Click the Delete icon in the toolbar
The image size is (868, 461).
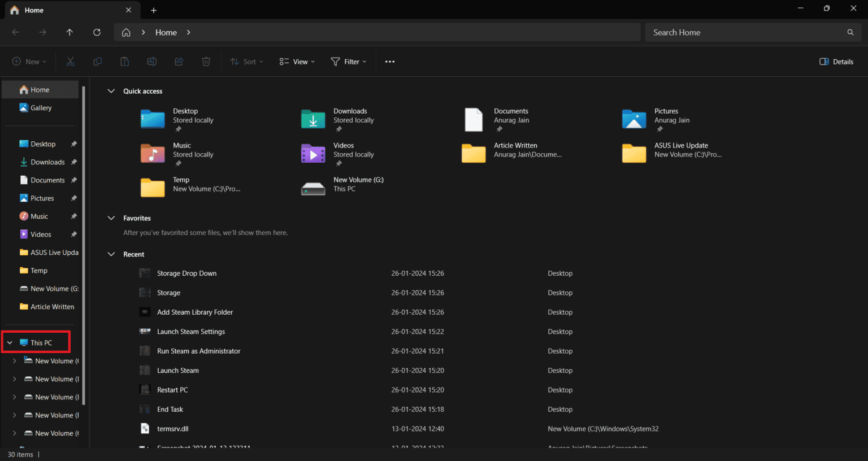tap(206, 61)
